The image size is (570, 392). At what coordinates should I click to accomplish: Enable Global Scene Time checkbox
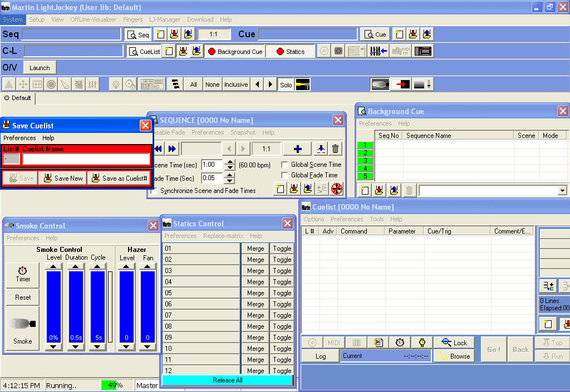[x=285, y=165]
